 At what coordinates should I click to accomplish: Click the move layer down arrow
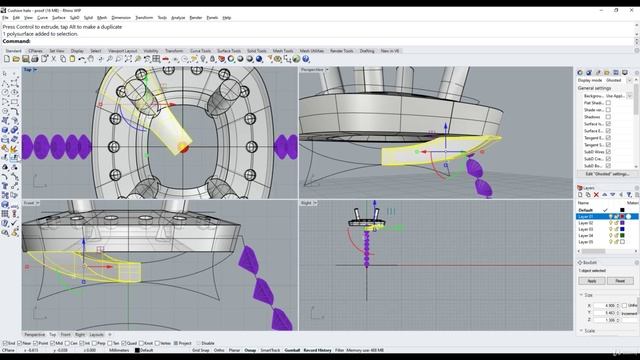pos(613,195)
